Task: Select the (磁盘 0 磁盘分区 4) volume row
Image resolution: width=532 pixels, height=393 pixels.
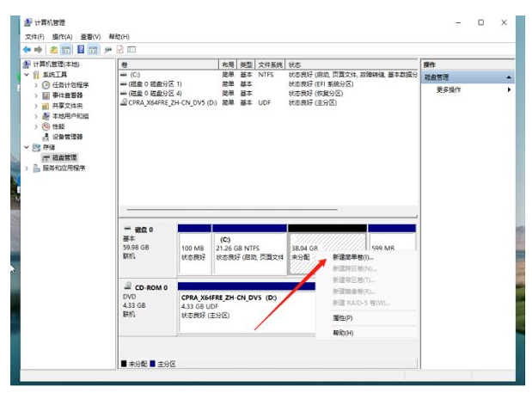Action: pos(268,93)
